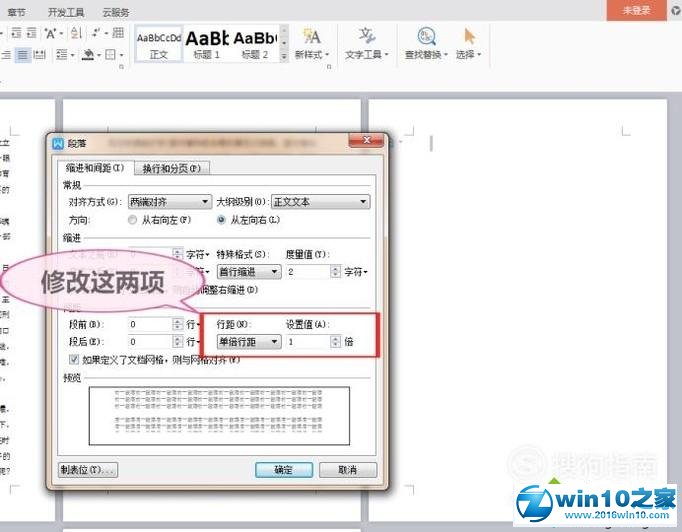Expand the 行距 line spacing dropdown
Viewport: 682px width, 532px height.
[x=250, y=342]
